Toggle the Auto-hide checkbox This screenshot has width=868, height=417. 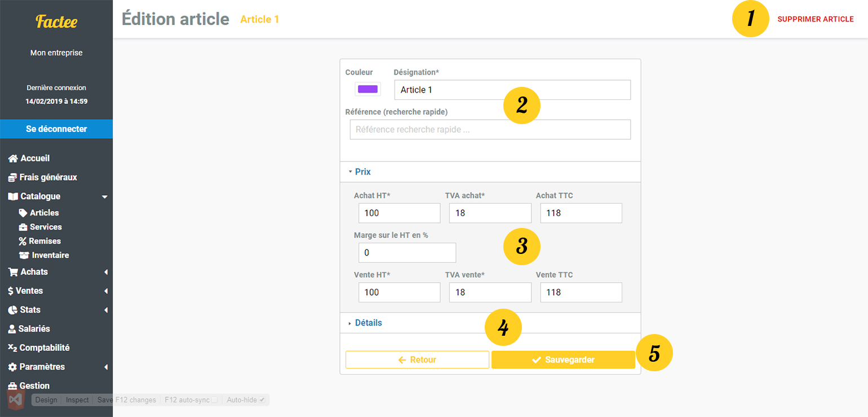(262, 400)
